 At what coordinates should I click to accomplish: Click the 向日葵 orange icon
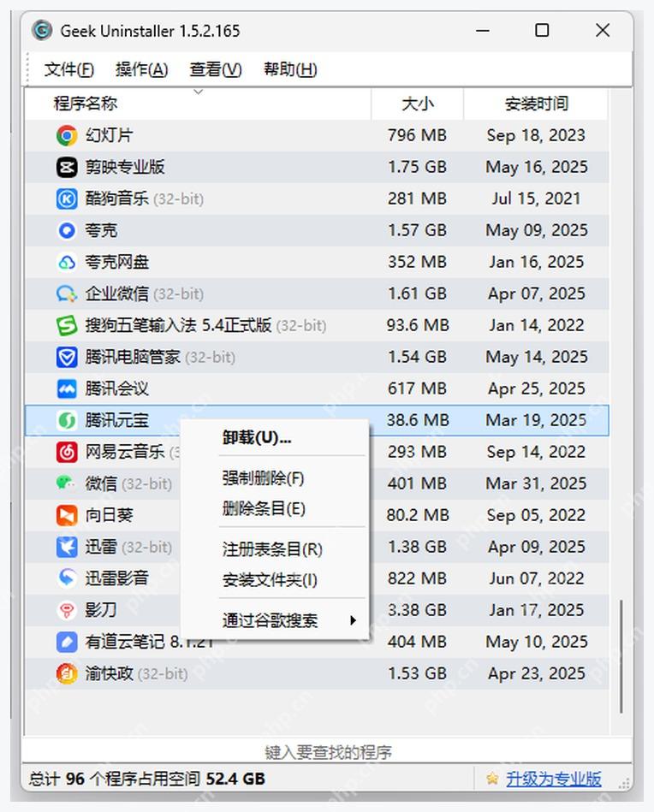tap(67, 515)
